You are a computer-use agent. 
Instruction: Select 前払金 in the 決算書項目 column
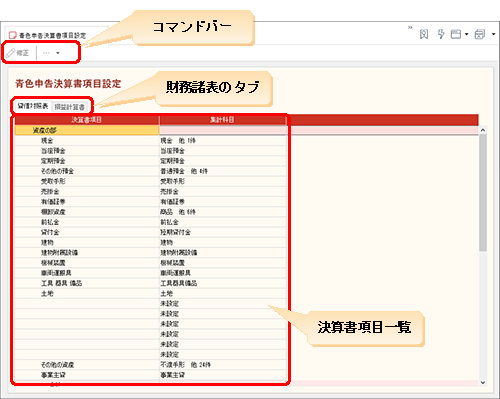[x=50, y=222]
